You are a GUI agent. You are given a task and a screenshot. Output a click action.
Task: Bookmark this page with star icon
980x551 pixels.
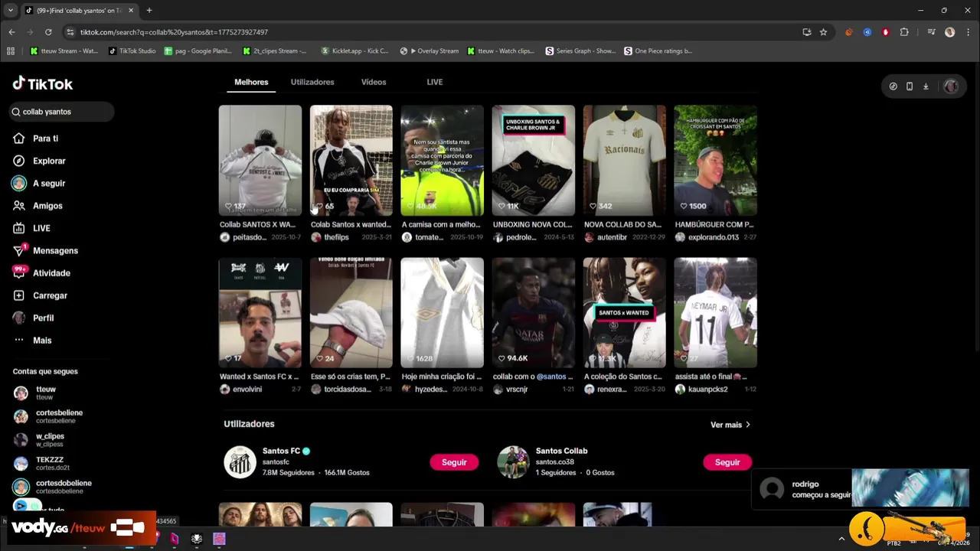823,32
